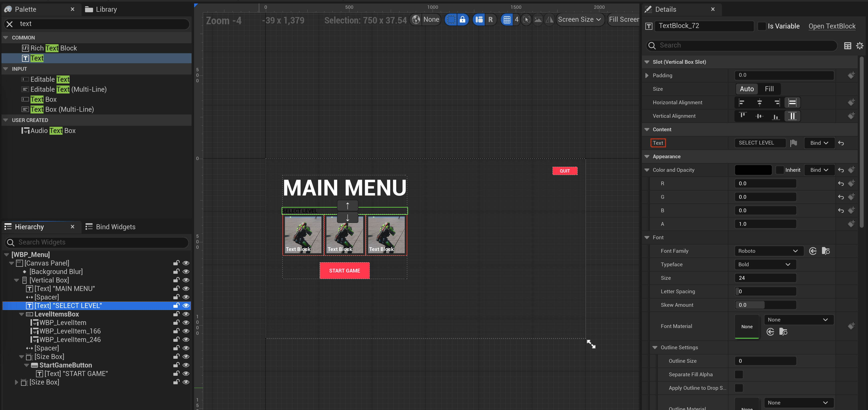This screenshot has width=868, height=410.
Task: Lock the MAIN MENU text widget
Action: 176,289
